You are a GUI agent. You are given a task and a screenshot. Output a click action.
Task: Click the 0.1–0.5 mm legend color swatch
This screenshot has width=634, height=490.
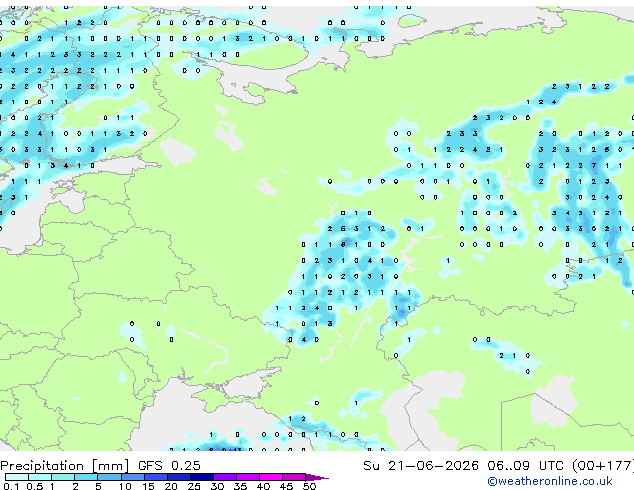click(x=17, y=477)
